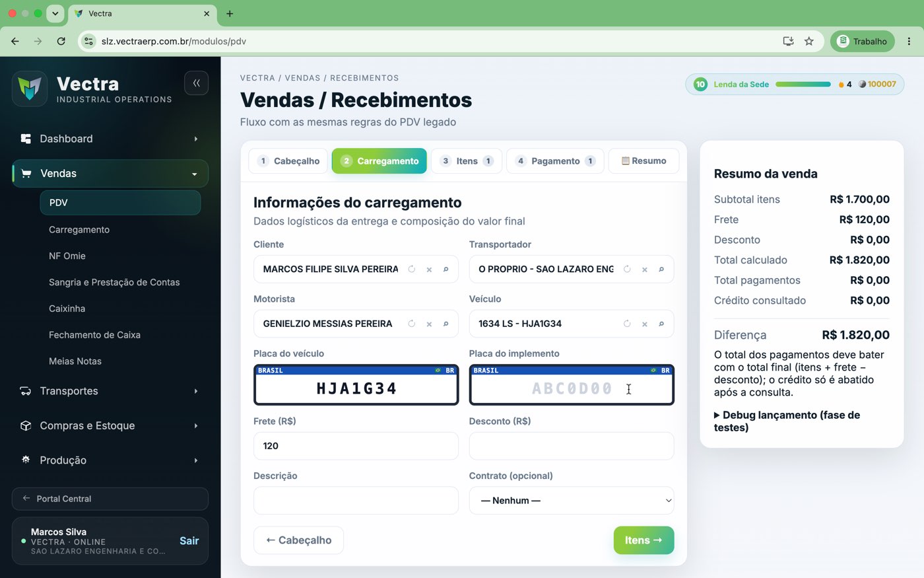Clear the Veículo selection
This screenshot has height=578, width=924.
644,324
